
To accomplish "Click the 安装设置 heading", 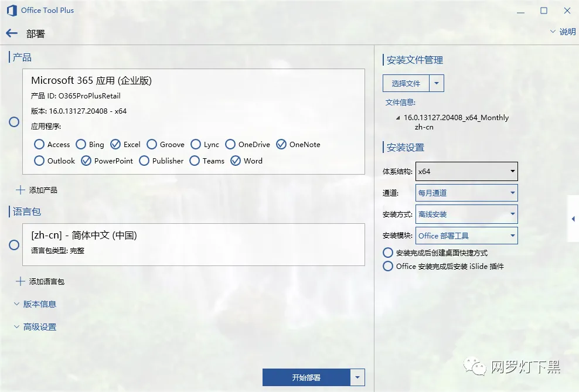I will click(405, 147).
